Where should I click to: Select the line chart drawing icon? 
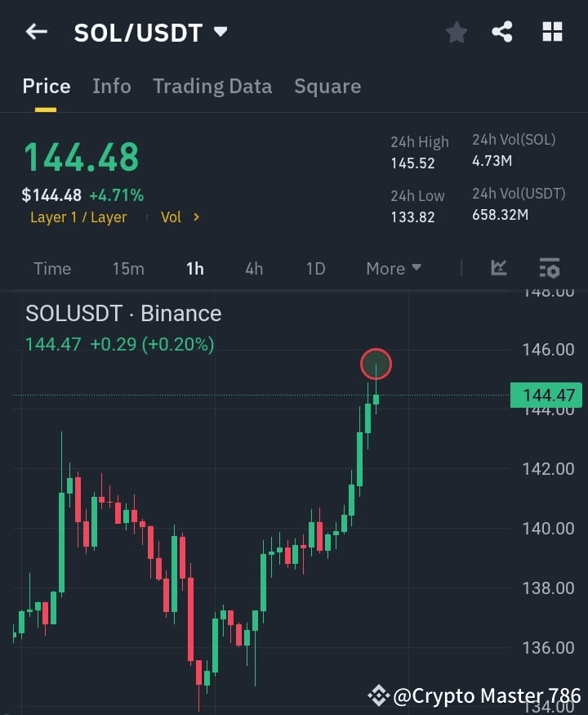coord(499,268)
